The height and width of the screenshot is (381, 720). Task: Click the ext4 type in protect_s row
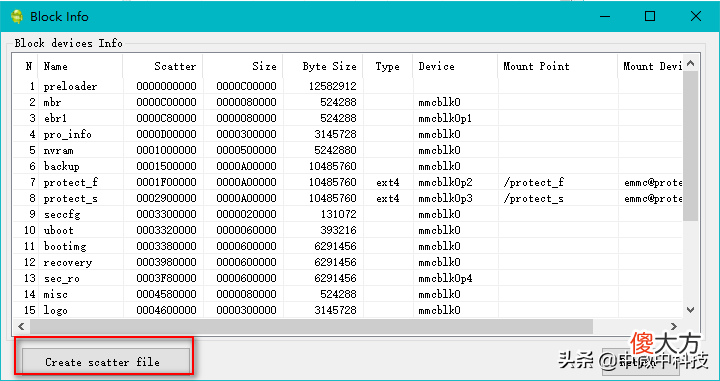(x=388, y=198)
